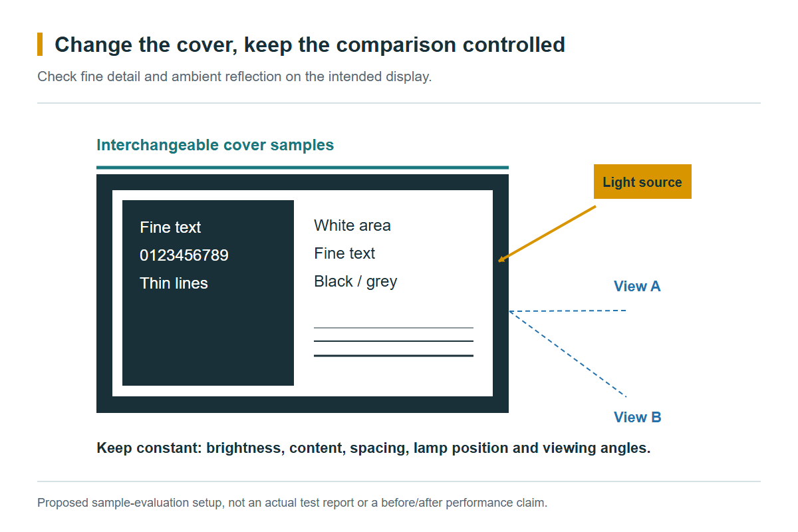Click the dashed View A sight line
Screen dimensions: 798x532
(x=568, y=311)
